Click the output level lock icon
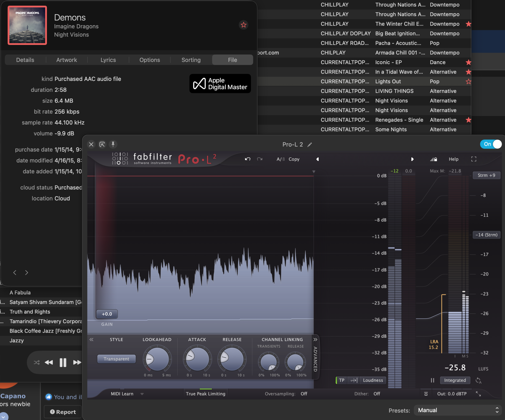This screenshot has width=505, height=420. (x=434, y=159)
